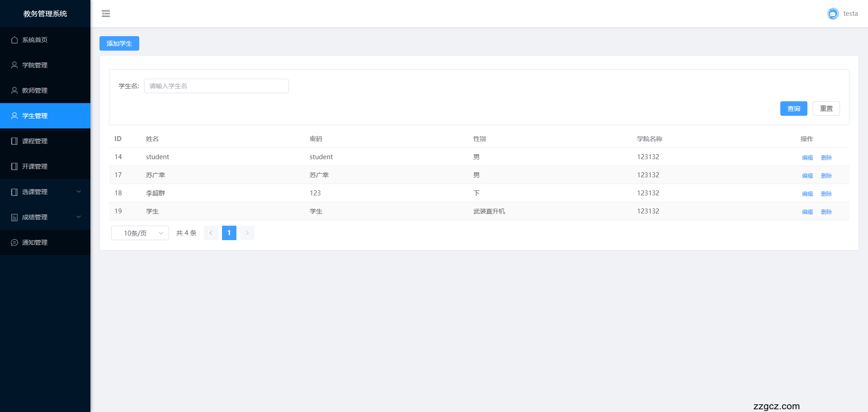Select page 1 in pagination
This screenshot has height=412, width=868.
click(x=229, y=233)
